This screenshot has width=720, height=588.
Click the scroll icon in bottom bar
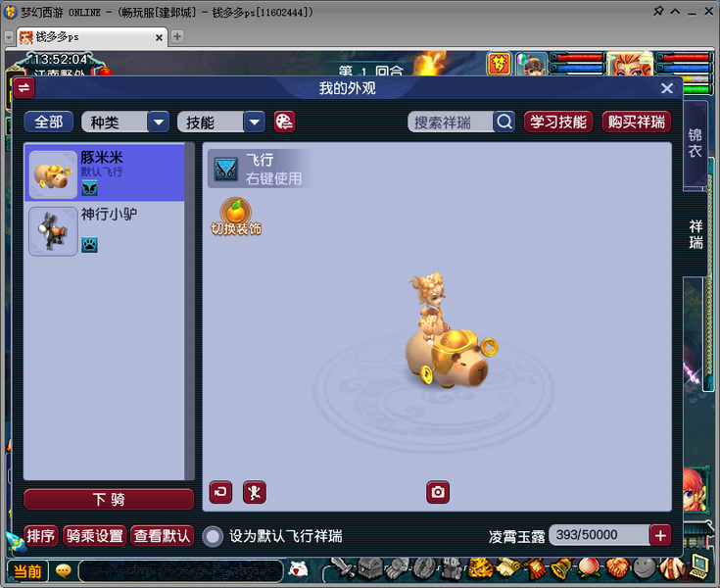point(507,568)
